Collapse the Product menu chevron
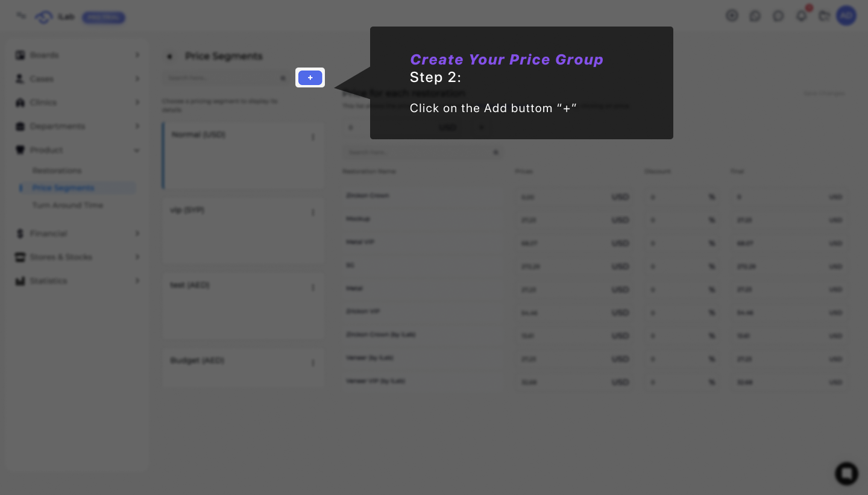 pos(137,150)
